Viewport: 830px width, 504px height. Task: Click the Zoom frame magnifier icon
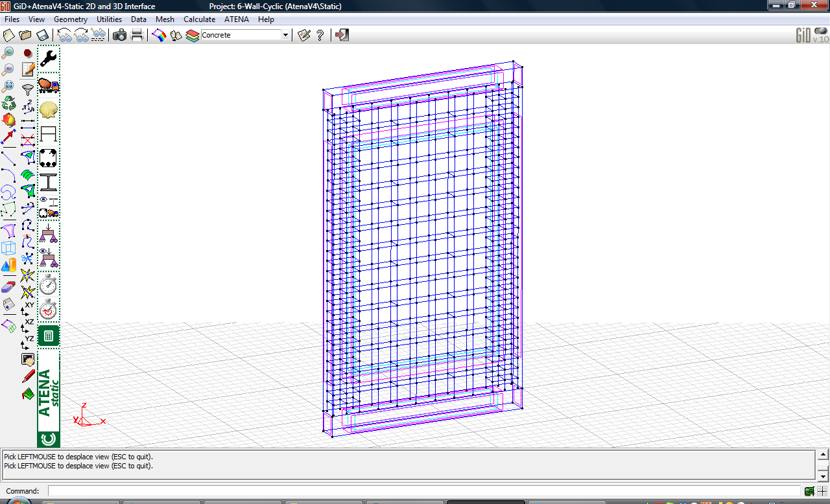[8, 86]
